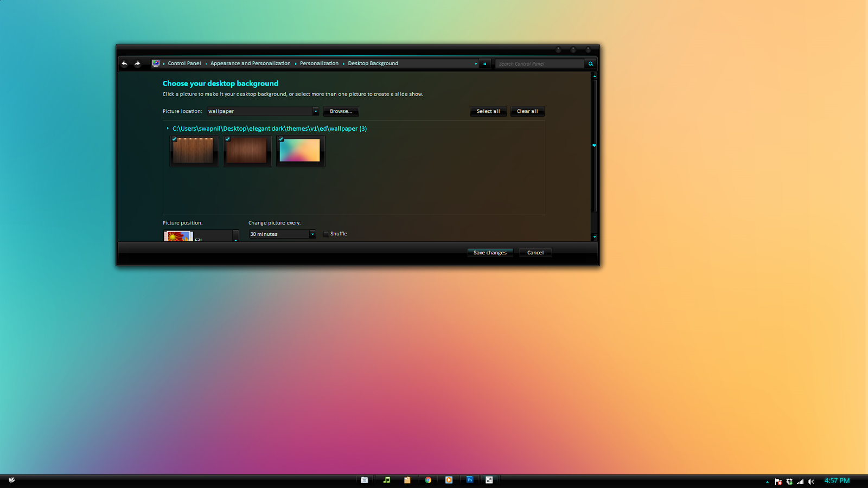Click the Browse... button
Screen dimensions: 868x488
341,111
